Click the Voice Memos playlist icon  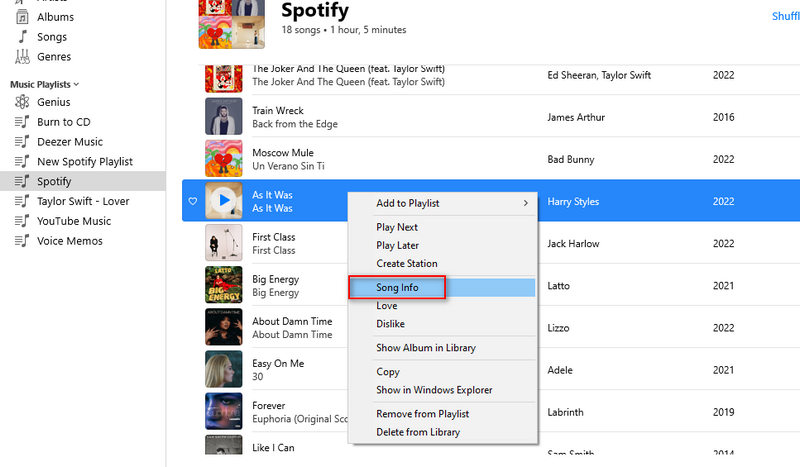point(21,241)
